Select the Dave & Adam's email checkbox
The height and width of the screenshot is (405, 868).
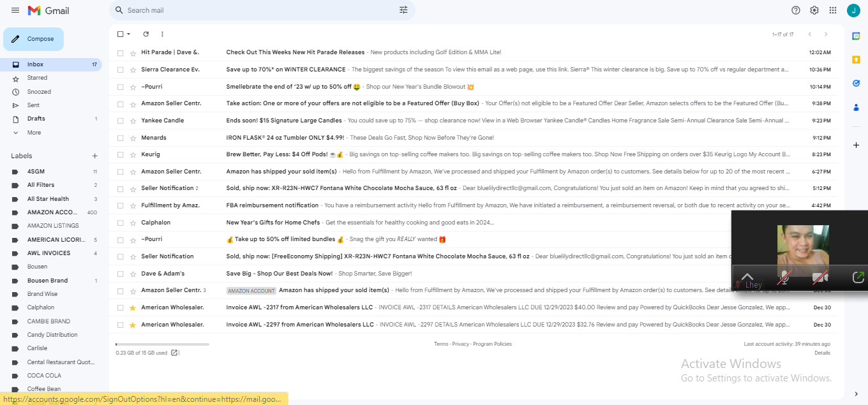tap(120, 274)
